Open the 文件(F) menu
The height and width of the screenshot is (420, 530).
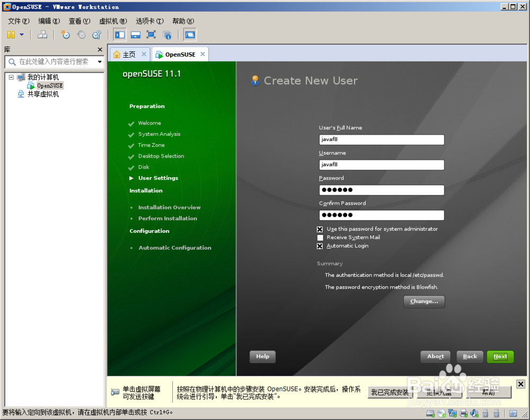pyautogui.click(x=19, y=21)
